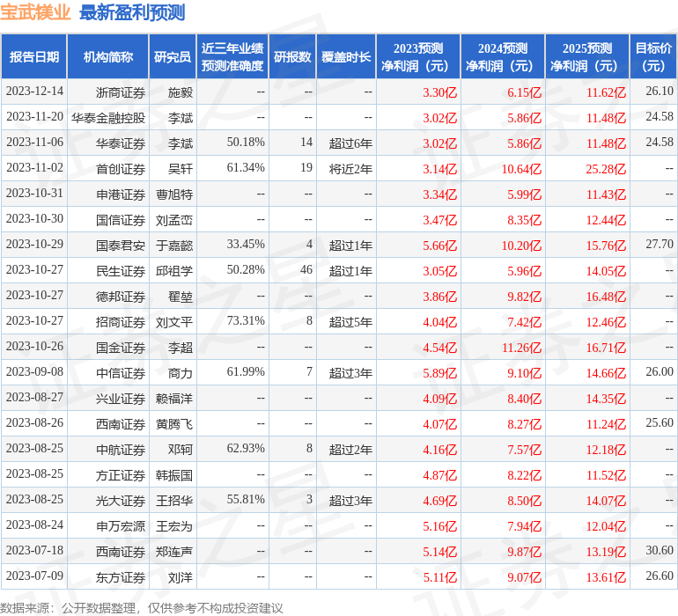This screenshot has height=616, width=678.
Task: Click the 55.81% accuracy value
Action: [x=246, y=499]
